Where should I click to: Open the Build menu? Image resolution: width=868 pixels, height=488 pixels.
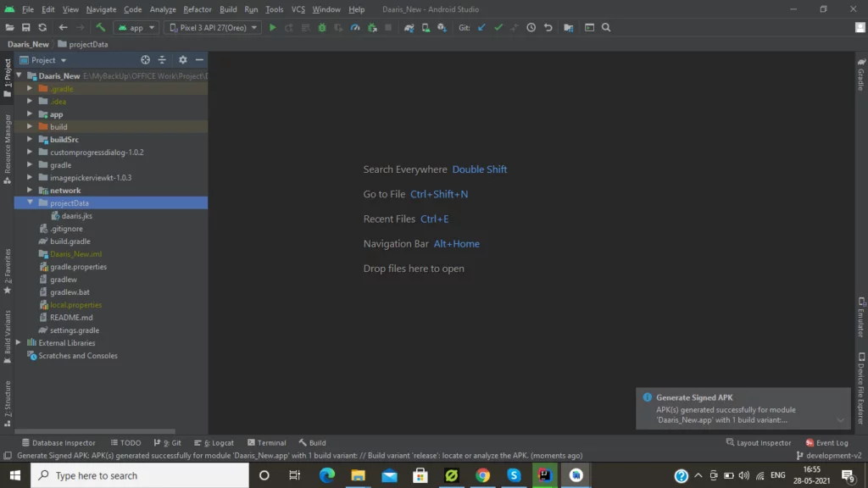coord(228,9)
